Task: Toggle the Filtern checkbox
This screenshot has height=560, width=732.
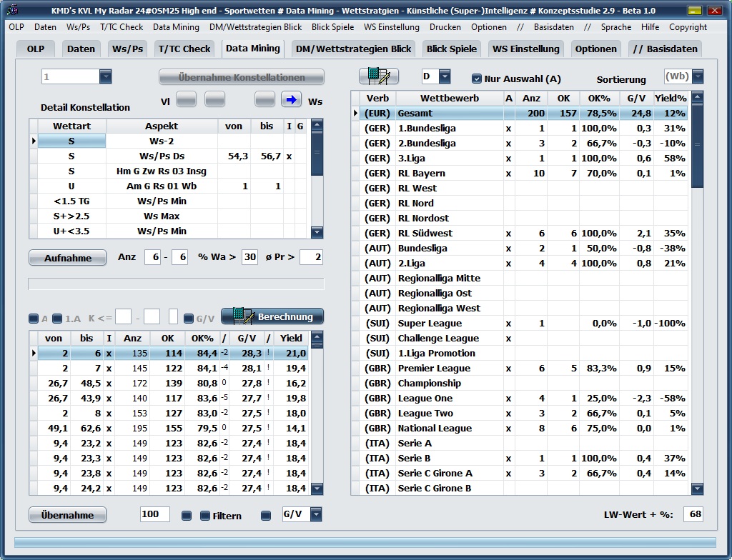Action: tap(205, 516)
